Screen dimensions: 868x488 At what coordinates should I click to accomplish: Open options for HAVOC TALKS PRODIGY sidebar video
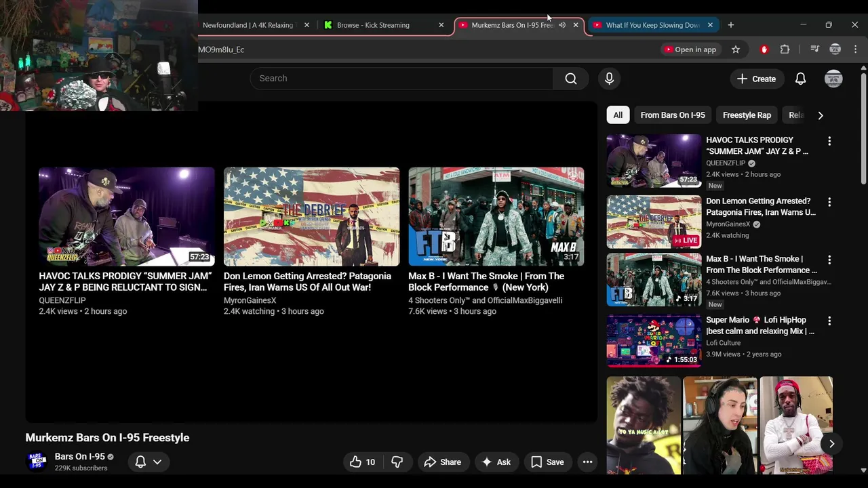829,141
